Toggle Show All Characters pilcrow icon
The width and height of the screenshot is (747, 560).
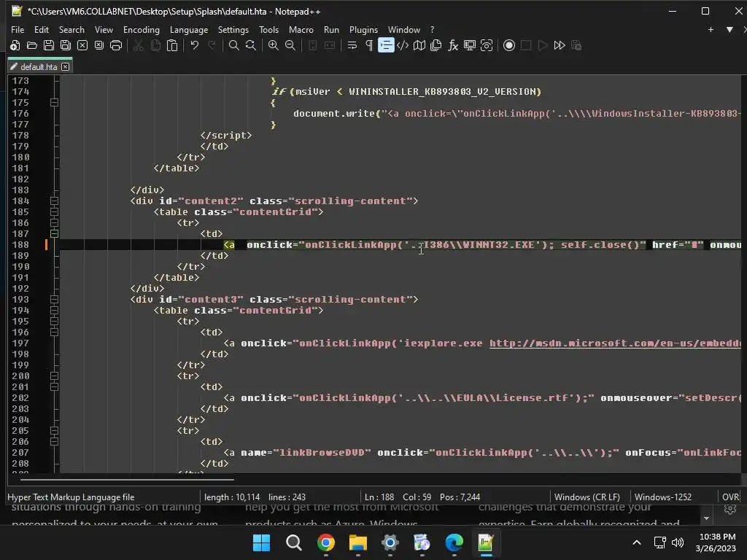[368, 45]
